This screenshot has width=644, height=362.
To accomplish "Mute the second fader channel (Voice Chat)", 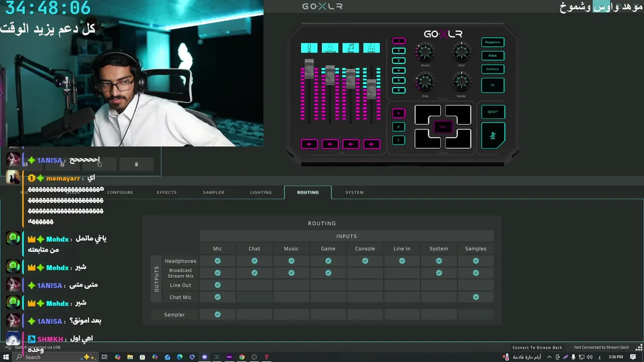I will (330, 144).
